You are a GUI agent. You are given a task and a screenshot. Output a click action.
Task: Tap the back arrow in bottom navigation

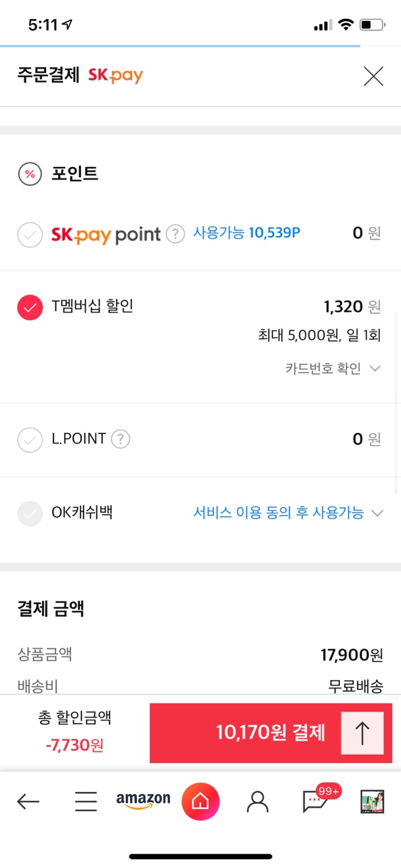tap(28, 802)
